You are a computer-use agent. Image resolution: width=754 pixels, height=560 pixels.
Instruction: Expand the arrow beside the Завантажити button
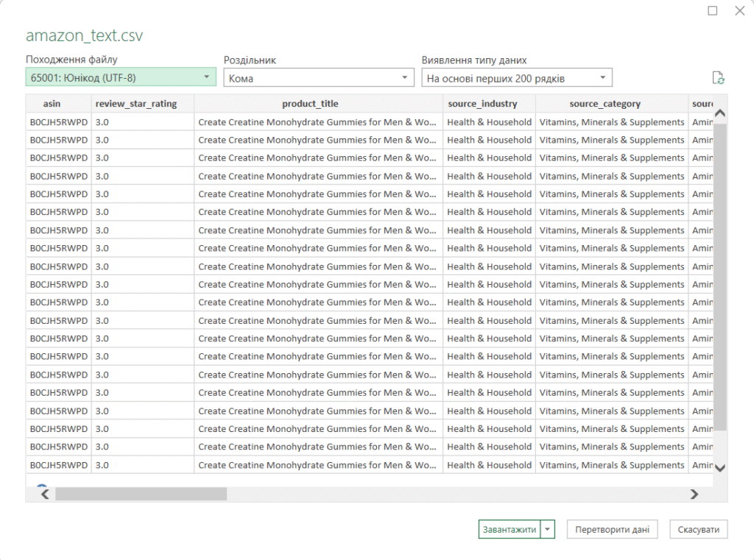(548, 529)
